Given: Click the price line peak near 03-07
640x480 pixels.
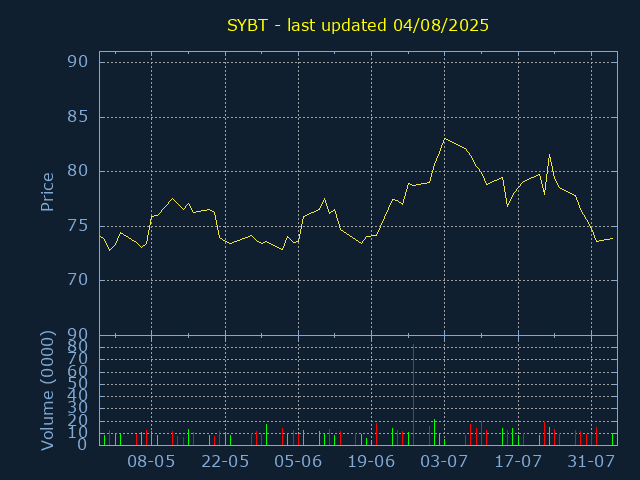Looking at the screenshot, I should (x=445, y=139).
